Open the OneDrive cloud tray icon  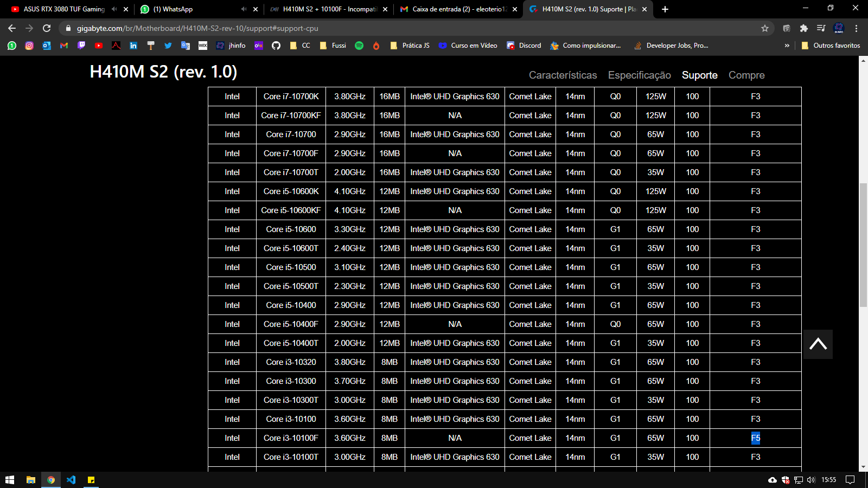[x=773, y=480]
